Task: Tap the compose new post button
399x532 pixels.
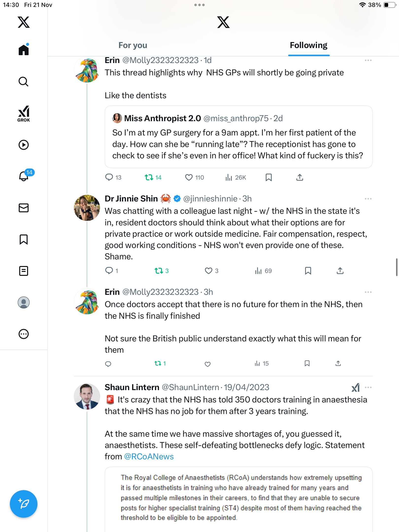Action: click(x=24, y=504)
